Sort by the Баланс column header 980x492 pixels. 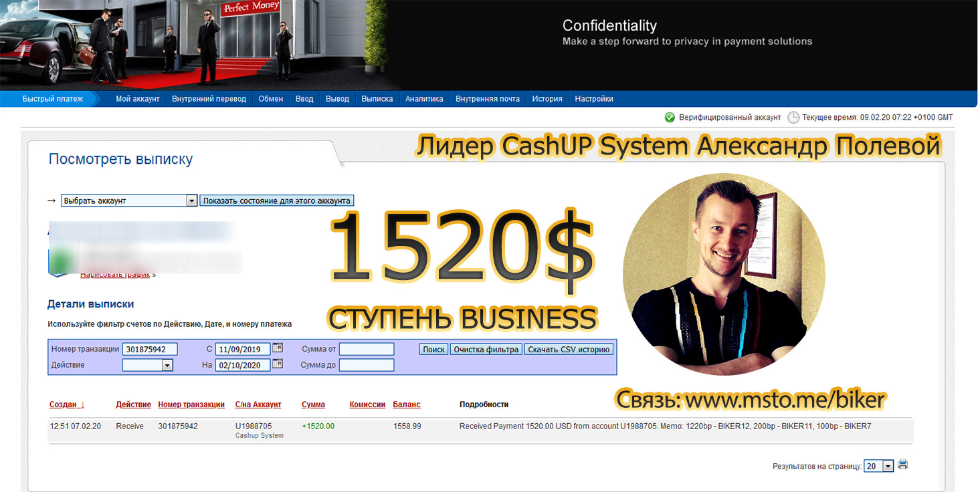click(x=407, y=404)
